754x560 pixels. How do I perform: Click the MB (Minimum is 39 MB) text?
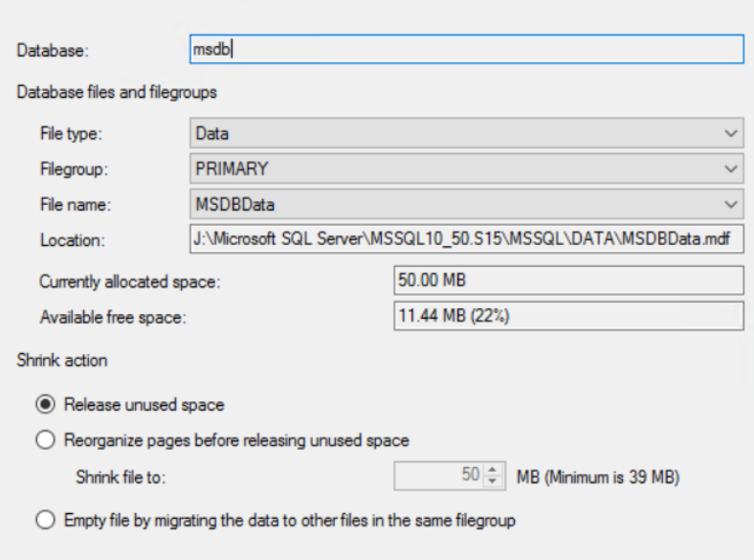[598, 478]
